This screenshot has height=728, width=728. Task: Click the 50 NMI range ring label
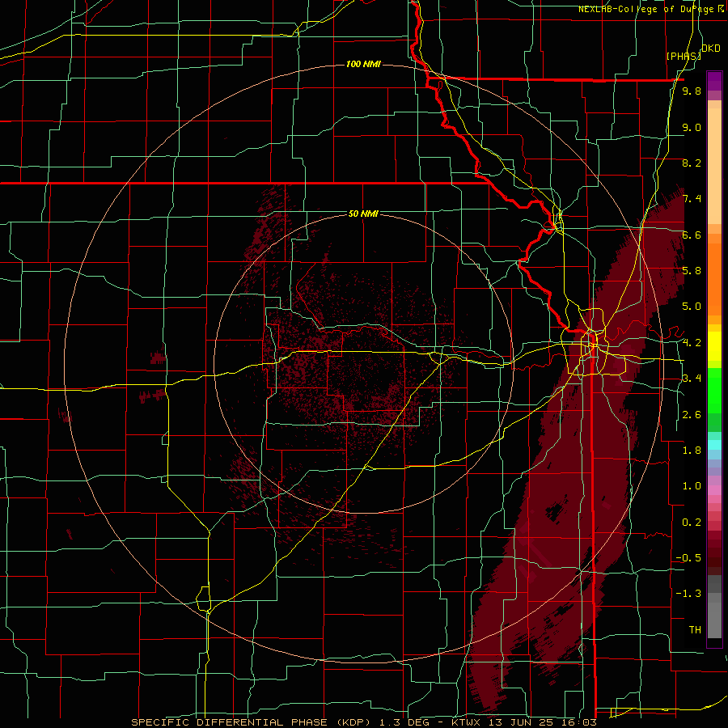coord(363,214)
